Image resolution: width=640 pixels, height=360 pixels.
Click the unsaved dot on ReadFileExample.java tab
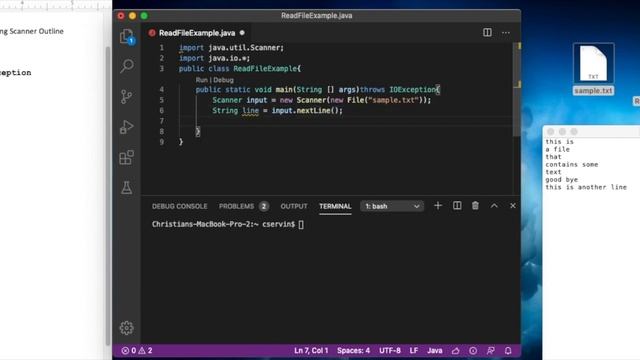click(242, 33)
